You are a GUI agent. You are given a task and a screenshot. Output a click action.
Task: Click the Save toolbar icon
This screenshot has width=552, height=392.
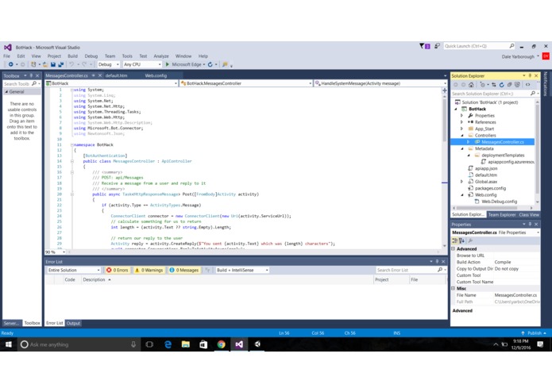(53, 65)
